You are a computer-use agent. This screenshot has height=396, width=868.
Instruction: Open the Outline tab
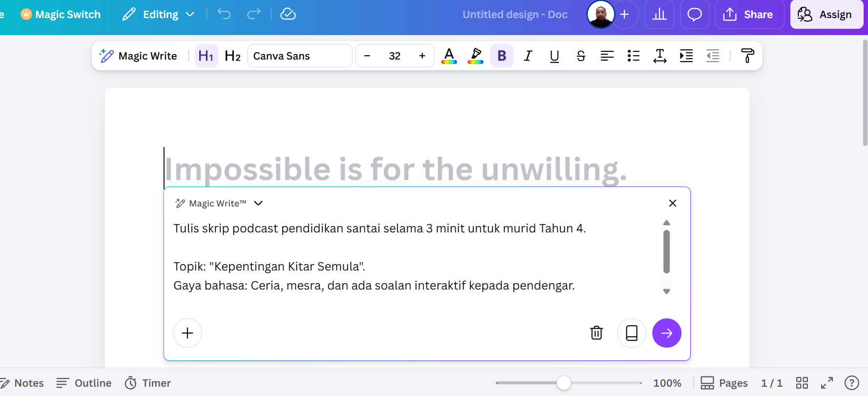84,383
